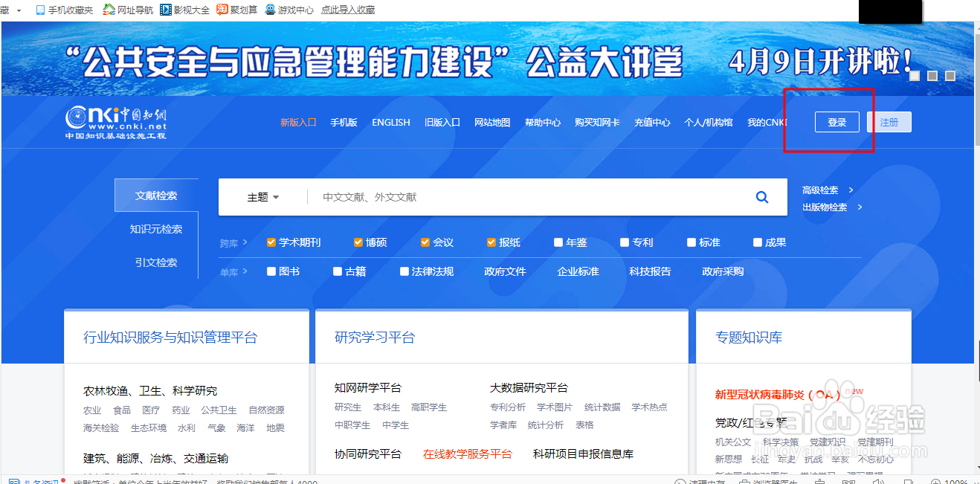Switch to the 引文检索 tab
This screenshot has width=980, height=484.
(x=156, y=262)
